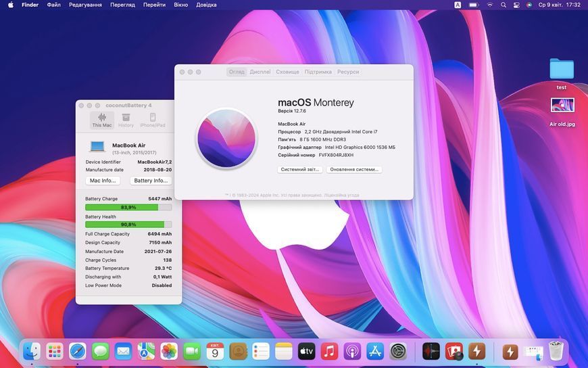Open the Перегляд menu
The width and height of the screenshot is (588, 368).
tap(122, 5)
